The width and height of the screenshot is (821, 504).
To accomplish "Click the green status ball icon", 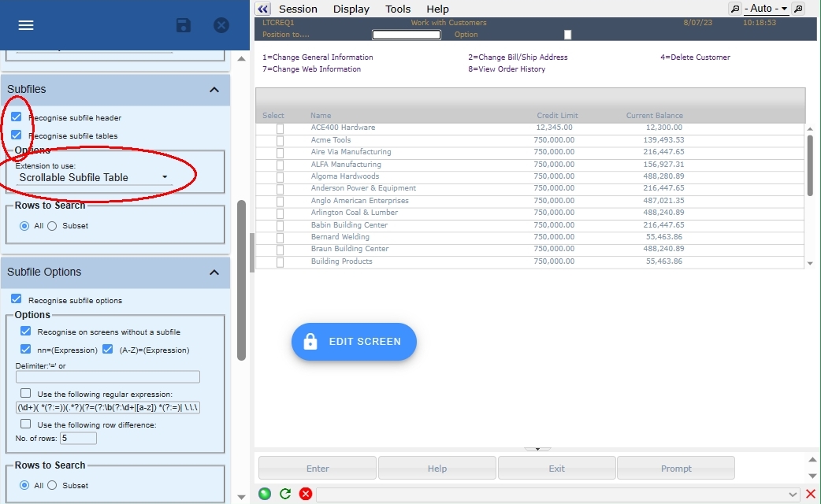I will [265, 495].
